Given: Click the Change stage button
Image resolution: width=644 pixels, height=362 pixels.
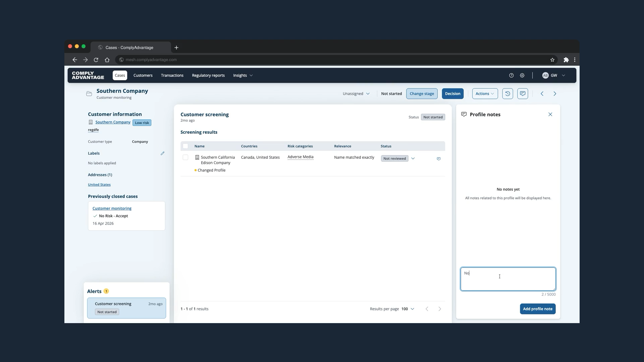Looking at the screenshot, I should tap(422, 94).
